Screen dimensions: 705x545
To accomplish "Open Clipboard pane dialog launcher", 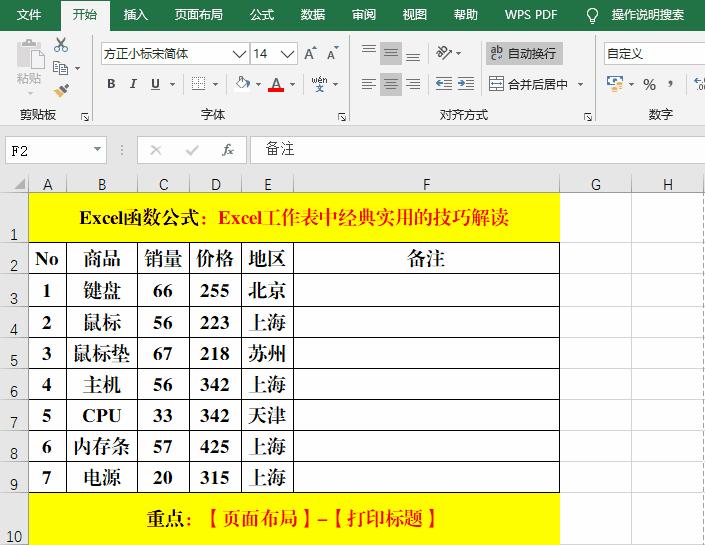I will (85, 117).
